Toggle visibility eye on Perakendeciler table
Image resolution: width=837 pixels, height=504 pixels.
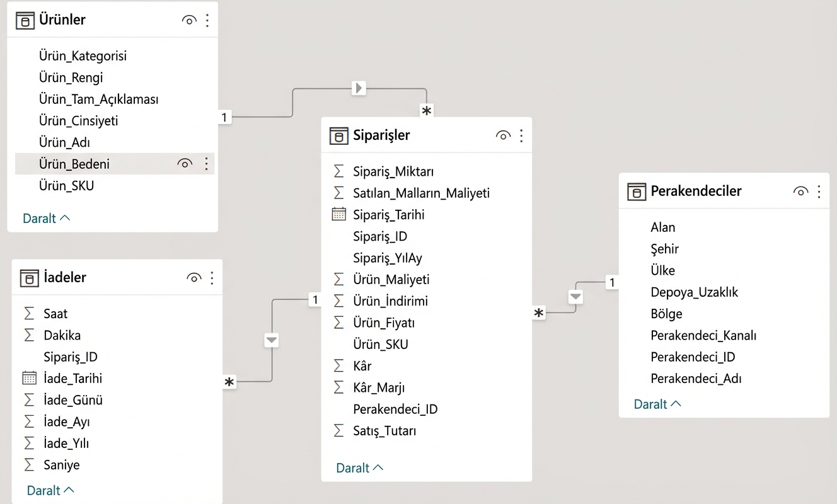pyautogui.click(x=800, y=191)
